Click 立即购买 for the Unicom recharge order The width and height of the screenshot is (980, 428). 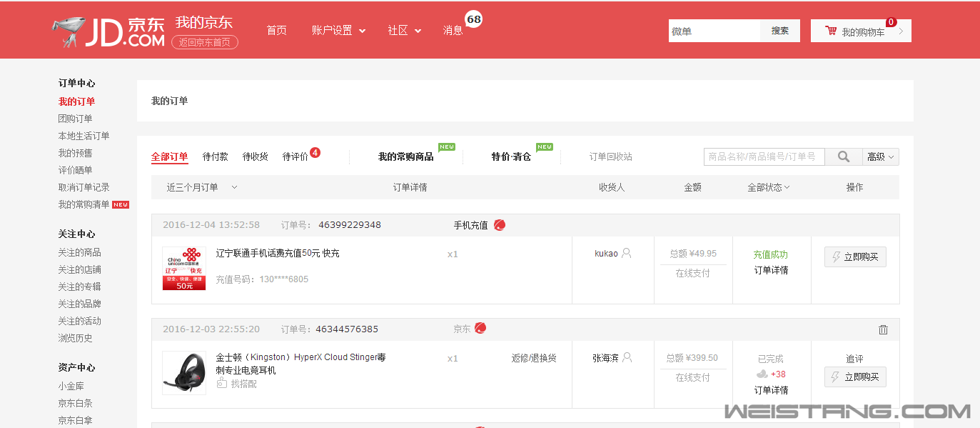[855, 257]
